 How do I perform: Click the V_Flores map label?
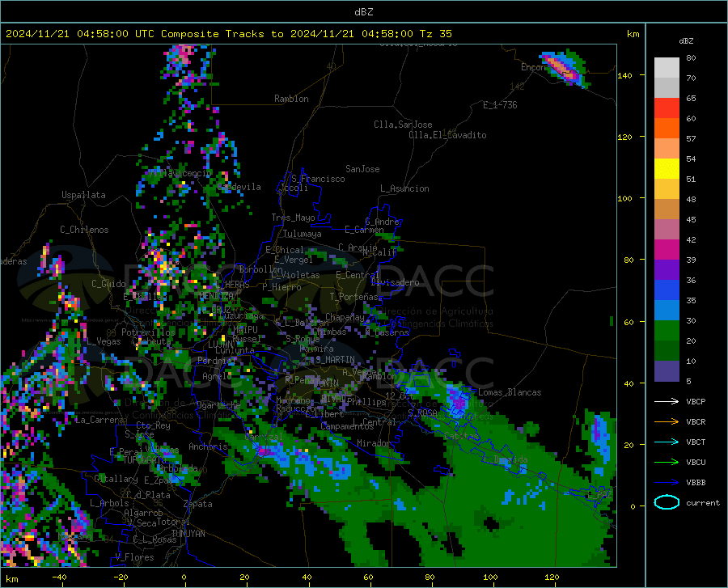tap(134, 557)
